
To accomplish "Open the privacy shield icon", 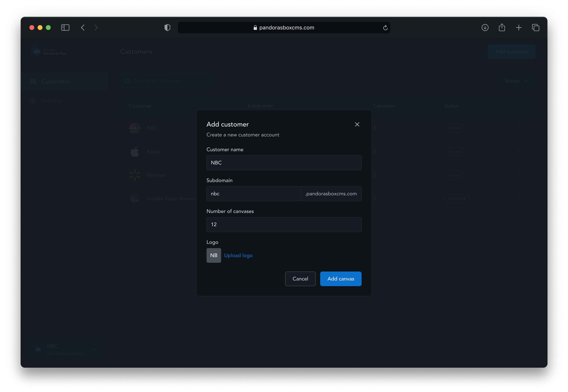I will [x=167, y=28].
